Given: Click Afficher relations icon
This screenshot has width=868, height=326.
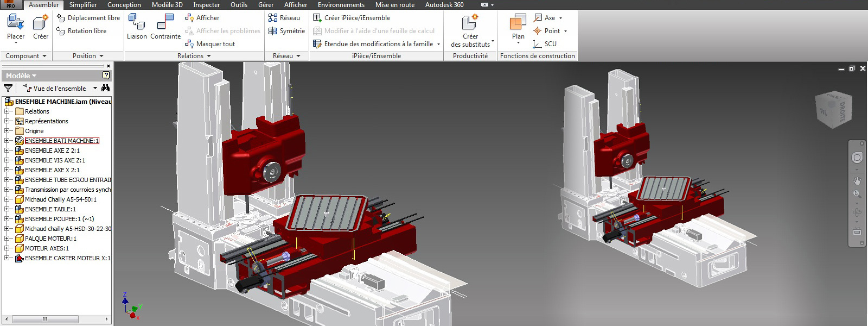Looking at the screenshot, I should [x=189, y=18].
